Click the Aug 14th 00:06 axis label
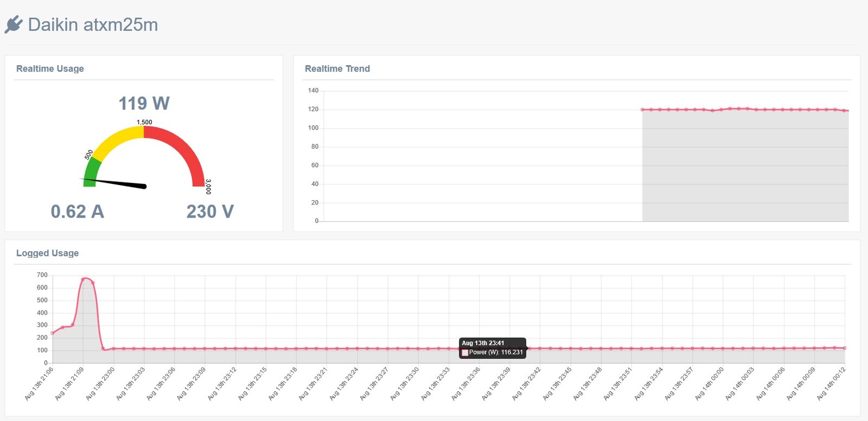Viewport: 868px width, 421px height. (771, 384)
